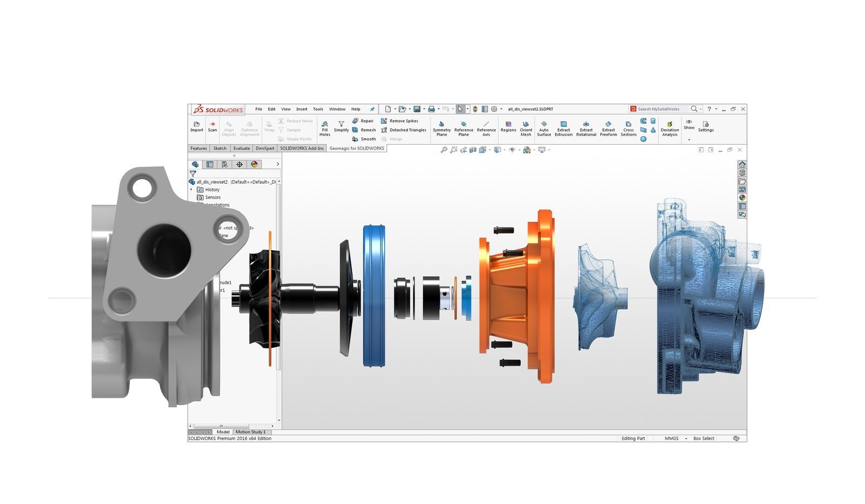Image resolution: width=865 pixels, height=504 pixels.
Task: Click the Print icon in the title toolbar
Action: pos(431,109)
